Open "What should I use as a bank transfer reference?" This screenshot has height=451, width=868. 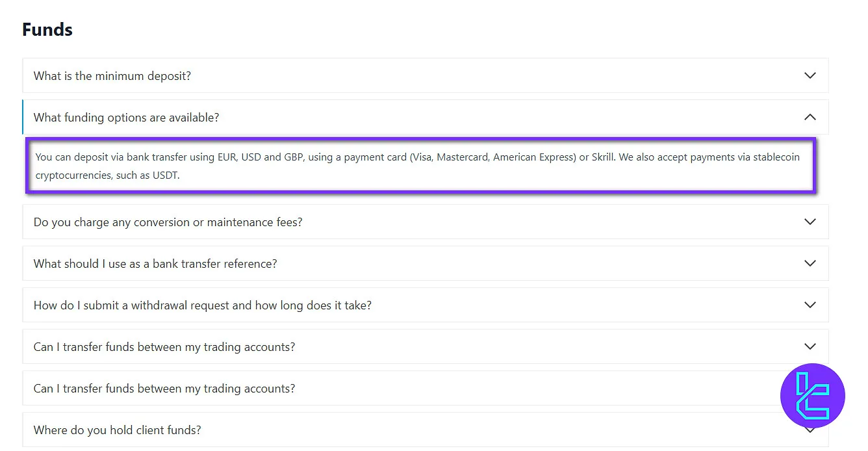tap(155, 264)
